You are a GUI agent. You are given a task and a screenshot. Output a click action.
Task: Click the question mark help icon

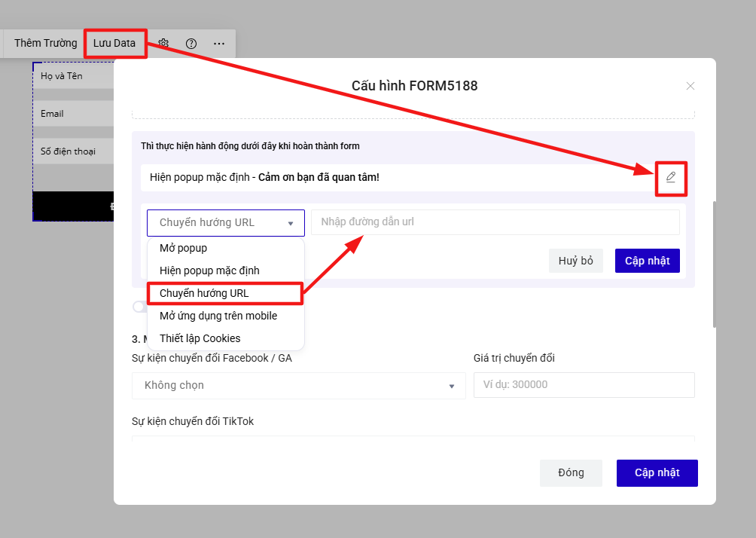pyautogui.click(x=191, y=44)
